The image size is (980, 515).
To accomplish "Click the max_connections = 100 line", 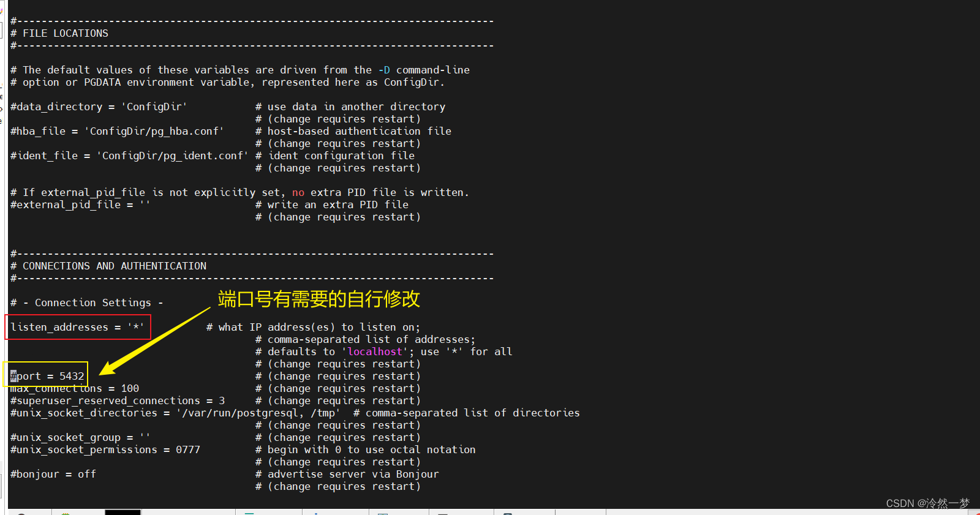I will tap(75, 388).
